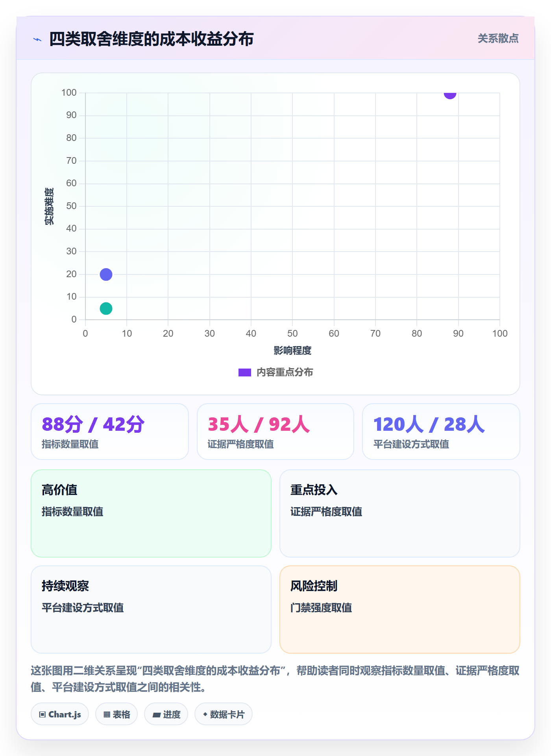Viewport: 551px width, 756px height.
Task: Click the title 四类取舍维度的成本收益分布
Action: [152, 39]
